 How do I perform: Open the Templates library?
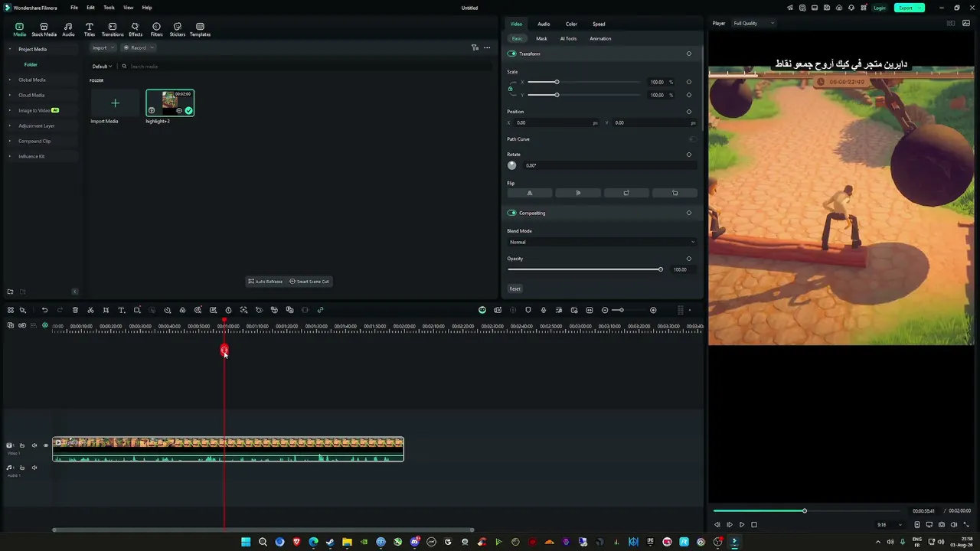(x=200, y=29)
